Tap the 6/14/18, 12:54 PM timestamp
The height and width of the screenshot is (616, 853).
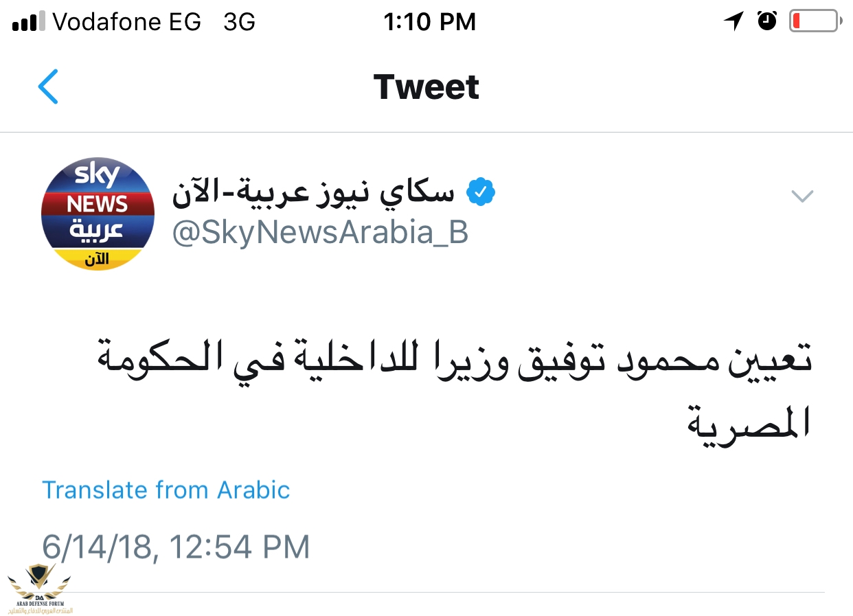(177, 547)
